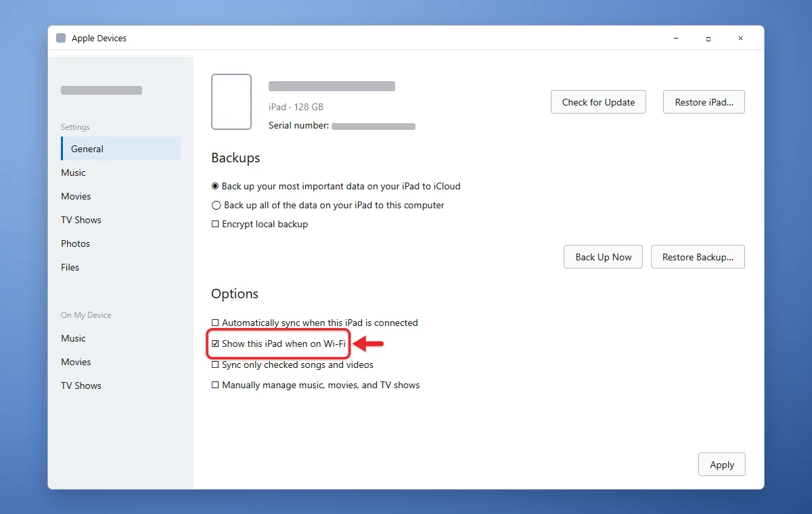Open TV Shows under Settings
This screenshot has width=812, height=514.
[x=81, y=220]
